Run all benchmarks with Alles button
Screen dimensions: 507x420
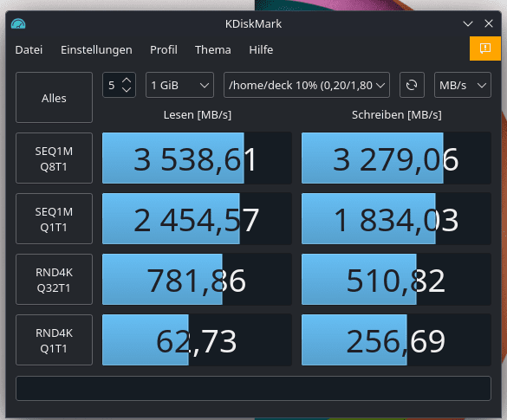(x=54, y=98)
